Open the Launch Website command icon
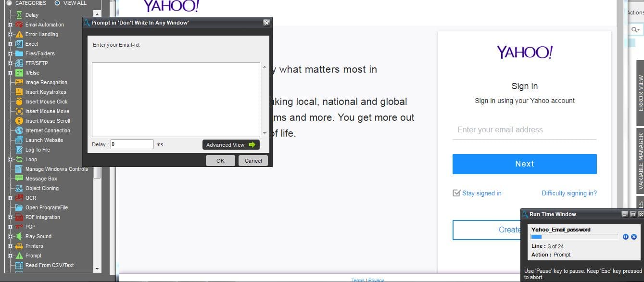The width and height of the screenshot is (644, 282). pos(19,140)
